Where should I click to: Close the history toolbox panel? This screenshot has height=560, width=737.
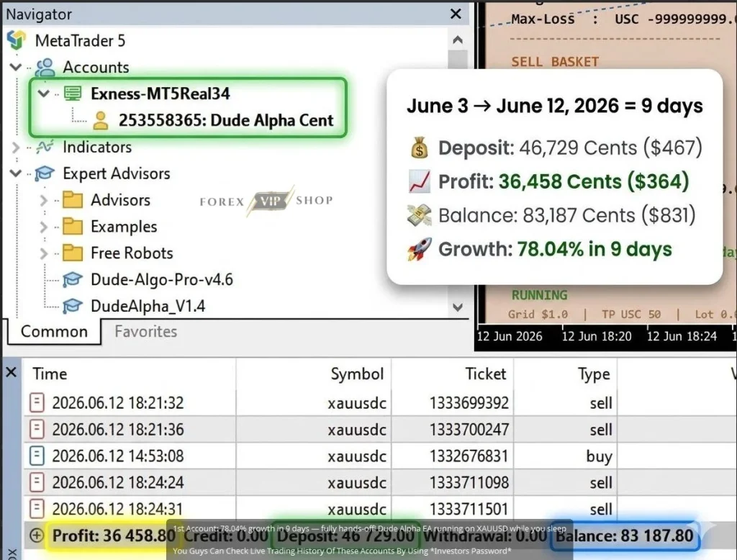[x=12, y=372]
